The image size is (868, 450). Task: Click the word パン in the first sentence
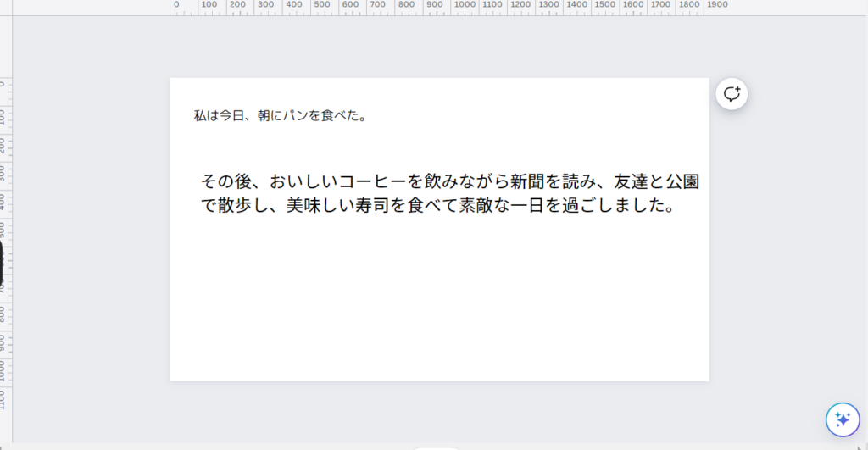point(295,116)
